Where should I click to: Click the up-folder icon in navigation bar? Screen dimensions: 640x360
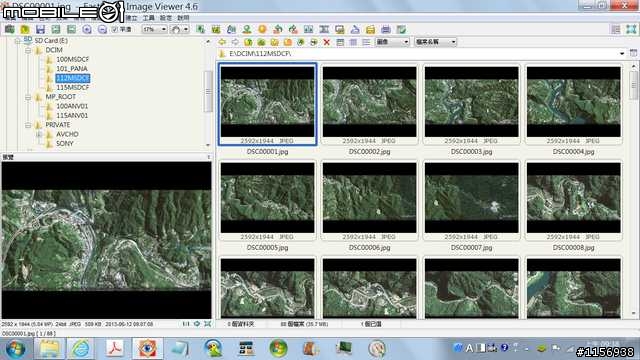point(248,42)
